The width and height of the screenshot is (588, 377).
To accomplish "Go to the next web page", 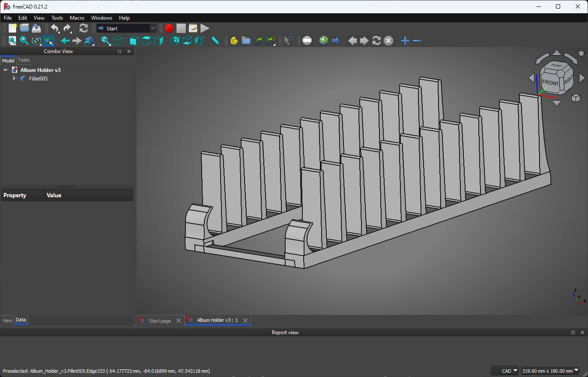I will pos(364,41).
